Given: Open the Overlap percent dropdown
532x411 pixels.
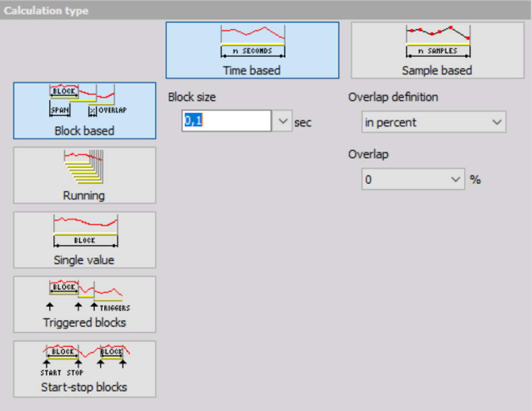Looking at the screenshot, I should click(x=413, y=179).
